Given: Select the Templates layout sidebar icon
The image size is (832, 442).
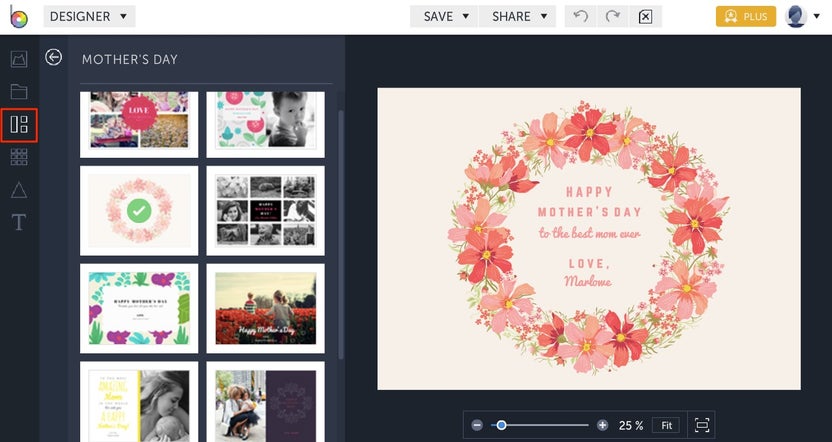Looking at the screenshot, I should tap(19, 125).
